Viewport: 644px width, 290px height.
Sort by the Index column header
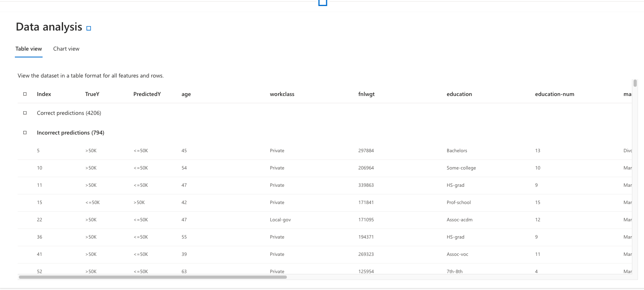tap(44, 94)
